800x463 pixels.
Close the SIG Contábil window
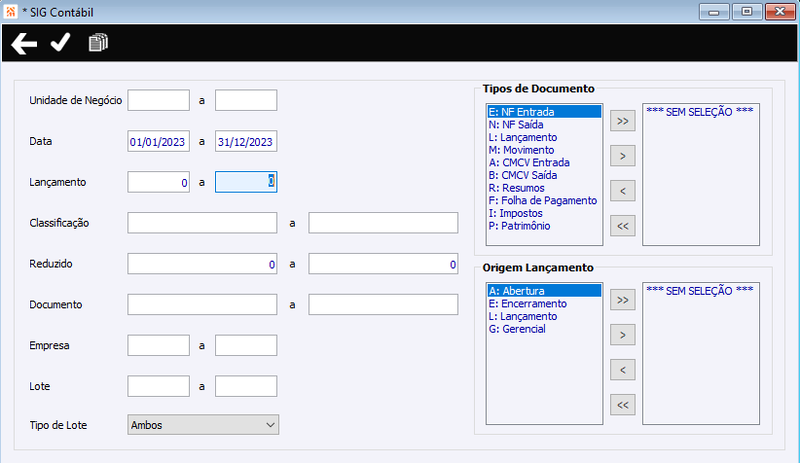780,11
